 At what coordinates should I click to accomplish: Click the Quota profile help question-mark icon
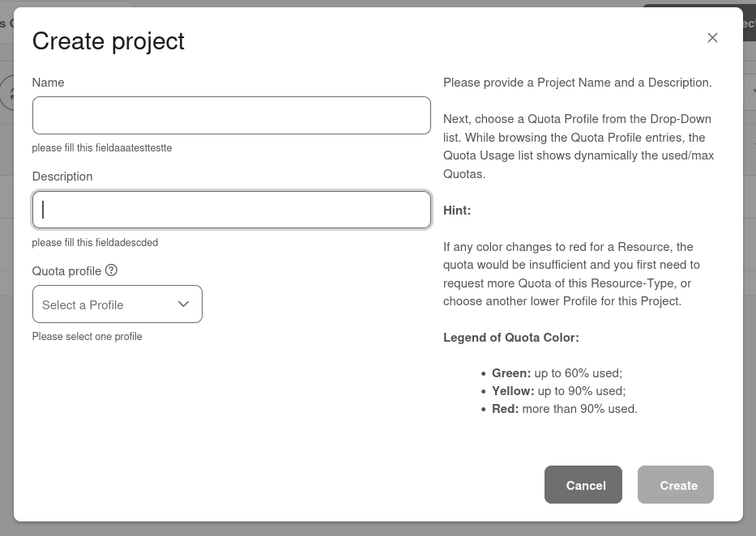pyautogui.click(x=112, y=270)
